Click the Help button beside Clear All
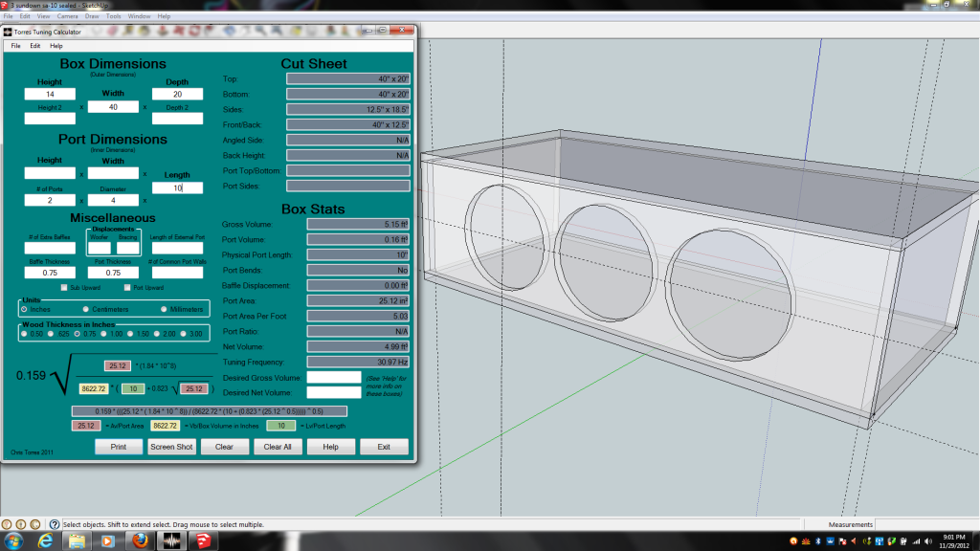Viewport: 980px width, 551px height. (330, 447)
